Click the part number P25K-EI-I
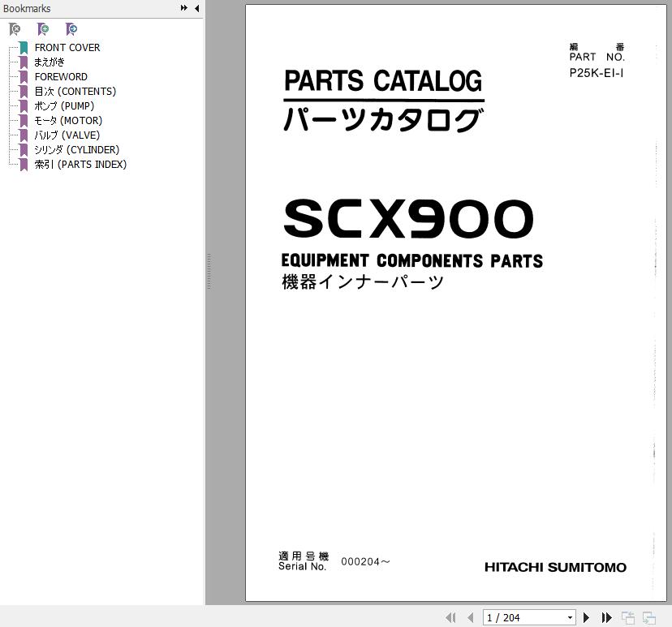Screen dimensions: 672x627 pos(597,73)
